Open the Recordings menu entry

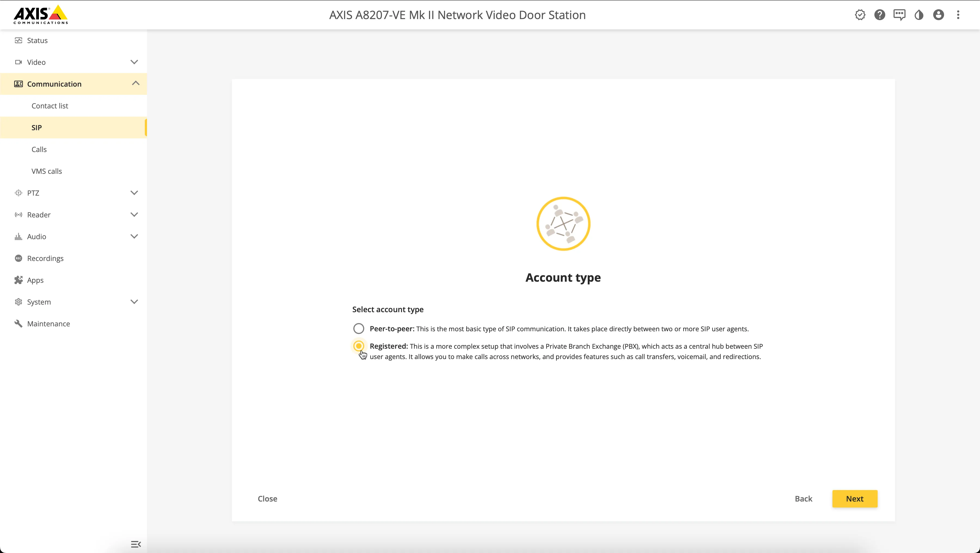coord(73,259)
